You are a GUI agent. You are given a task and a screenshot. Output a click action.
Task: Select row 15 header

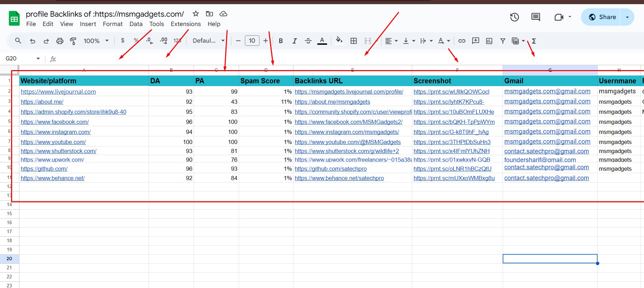point(9,213)
